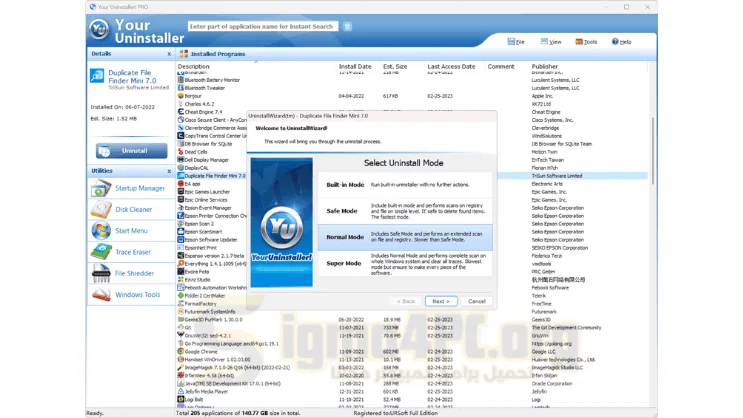This screenshot has height=418, width=743.
Task: Click the Duplicate File Finder icon in Details
Action: [97, 76]
